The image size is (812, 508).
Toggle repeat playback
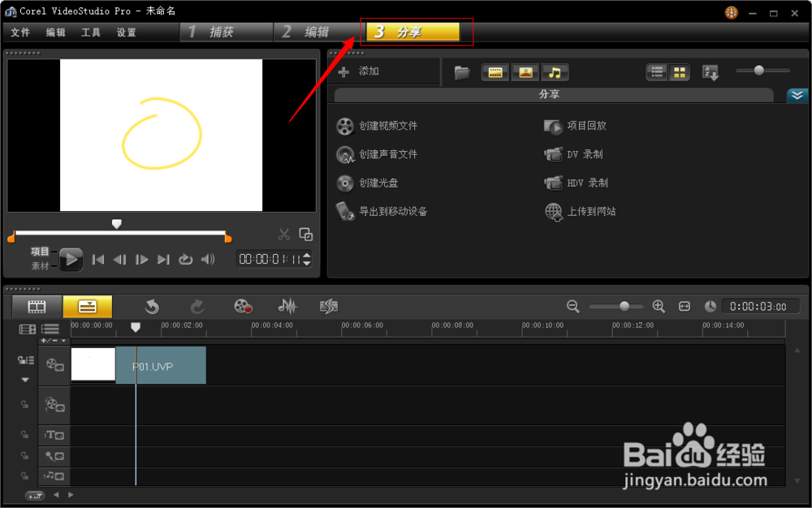coord(185,260)
